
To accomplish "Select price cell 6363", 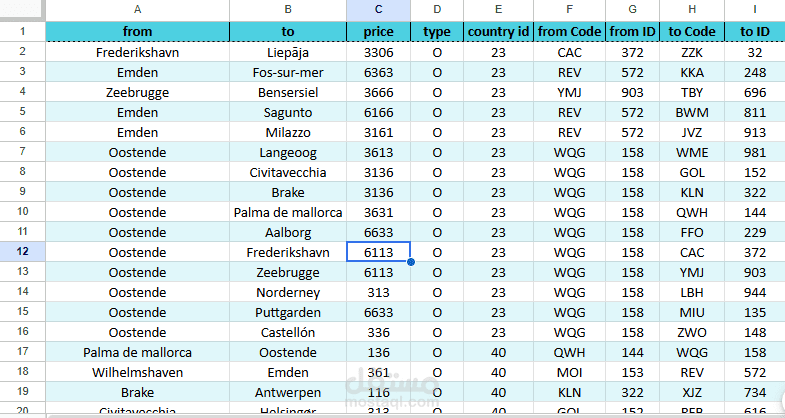I will 378,72.
